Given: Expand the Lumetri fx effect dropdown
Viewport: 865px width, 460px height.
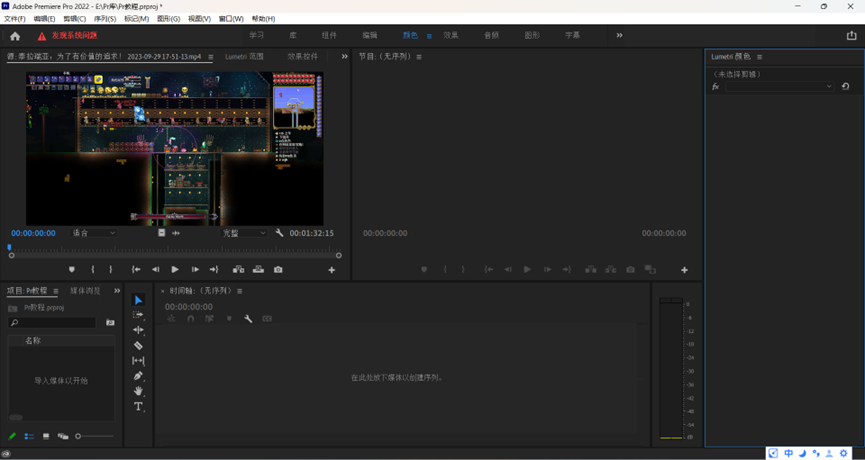Looking at the screenshot, I should [x=828, y=87].
